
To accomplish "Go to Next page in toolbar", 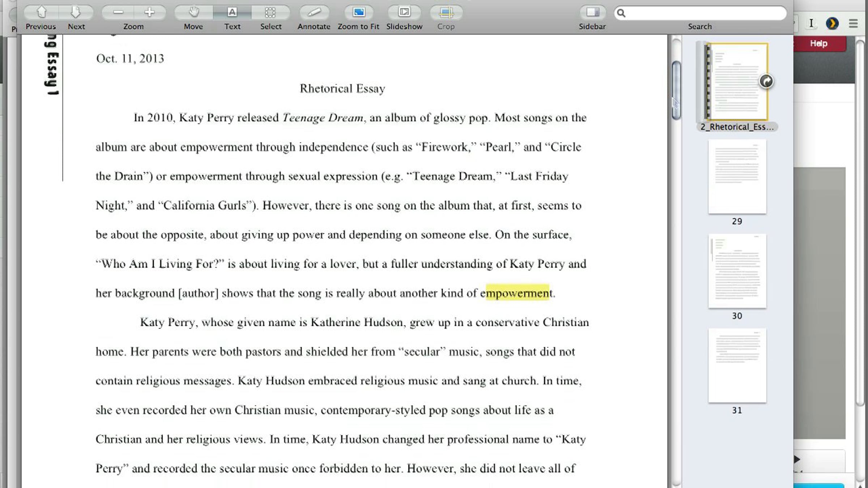I will tap(76, 13).
